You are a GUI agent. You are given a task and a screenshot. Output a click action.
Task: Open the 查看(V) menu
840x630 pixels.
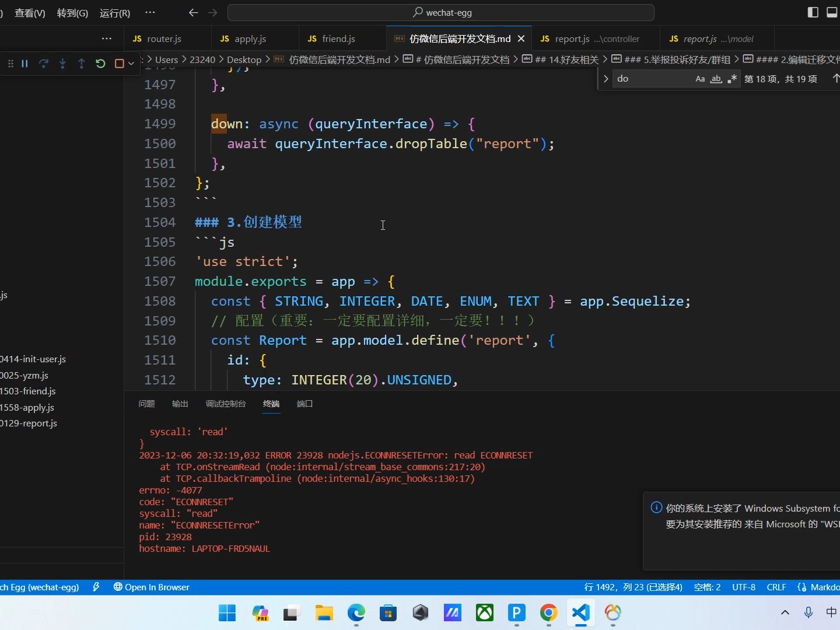click(30, 13)
